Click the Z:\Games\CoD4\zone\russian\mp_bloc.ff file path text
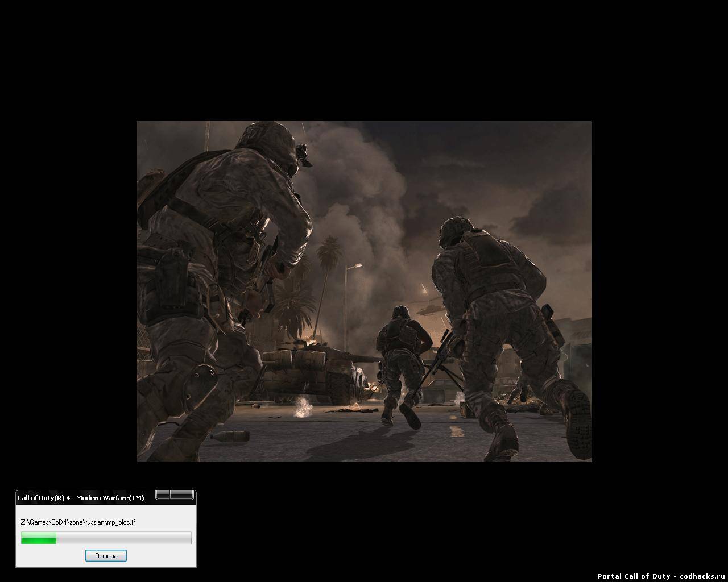Screen dimensions: 728x582 [x=77, y=522]
